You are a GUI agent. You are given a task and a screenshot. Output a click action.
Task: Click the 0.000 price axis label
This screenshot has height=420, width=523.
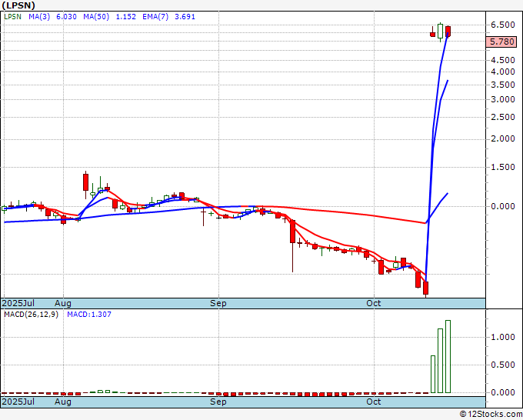(503, 206)
